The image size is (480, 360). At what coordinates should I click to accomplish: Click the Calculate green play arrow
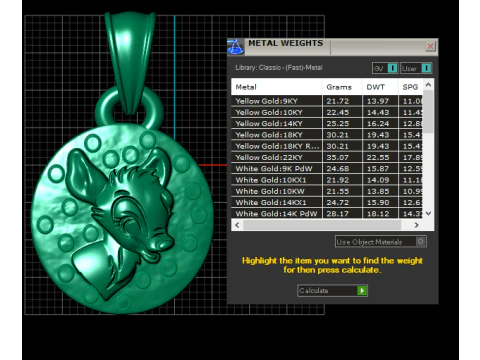point(362,291)
